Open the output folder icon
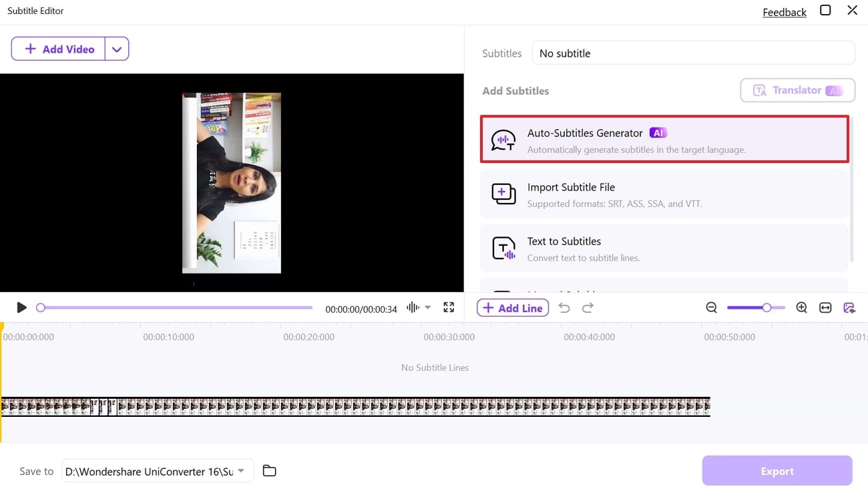 point(269,471)
